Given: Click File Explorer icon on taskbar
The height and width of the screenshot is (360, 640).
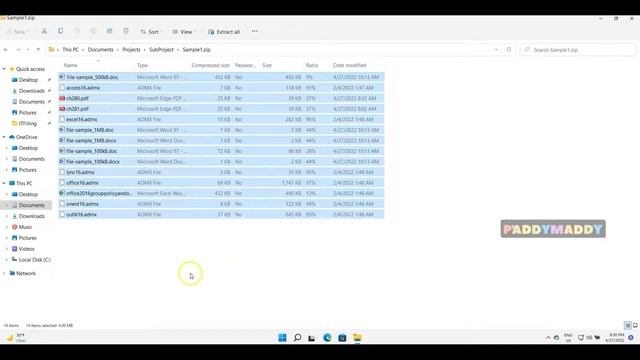Looking at the screenshot, I should pyautogui.click(x=358, y=338).
